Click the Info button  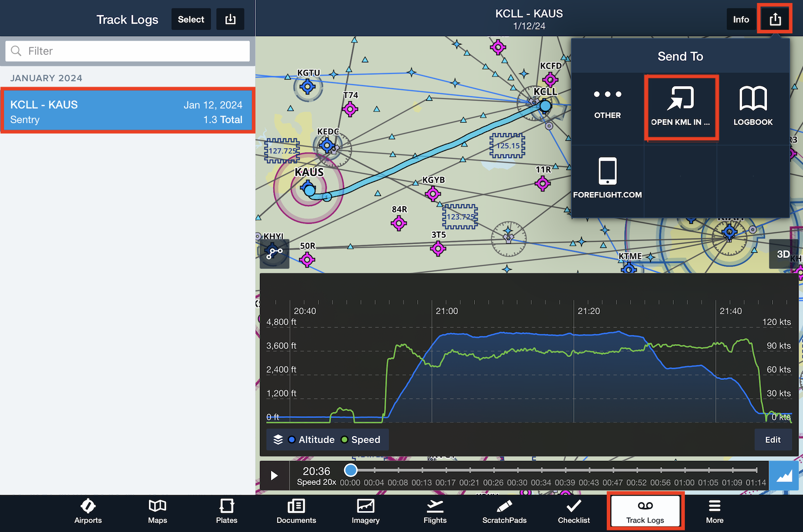(x=741, y=19)
